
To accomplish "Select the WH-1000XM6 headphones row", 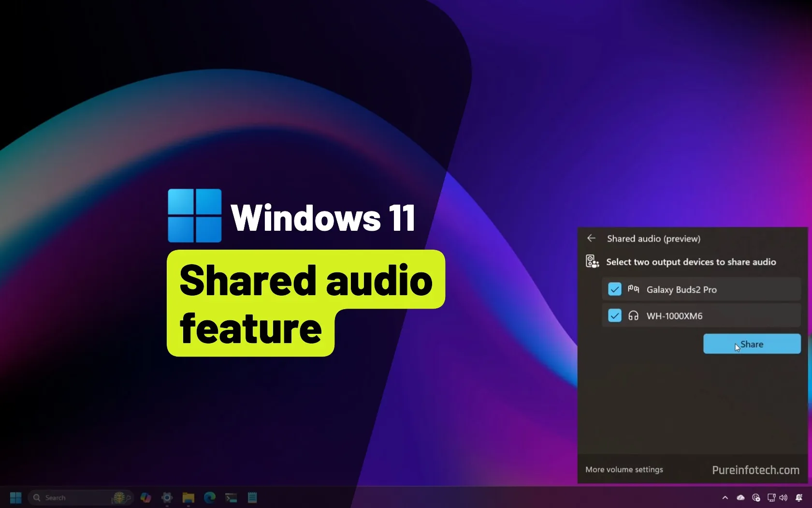I will (x=701, y=316).
